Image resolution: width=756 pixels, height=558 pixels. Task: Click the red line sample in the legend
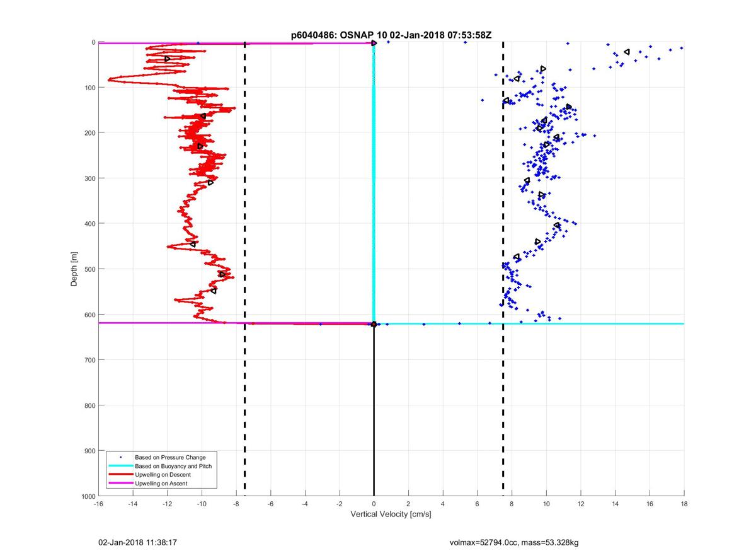coord(120,475)
